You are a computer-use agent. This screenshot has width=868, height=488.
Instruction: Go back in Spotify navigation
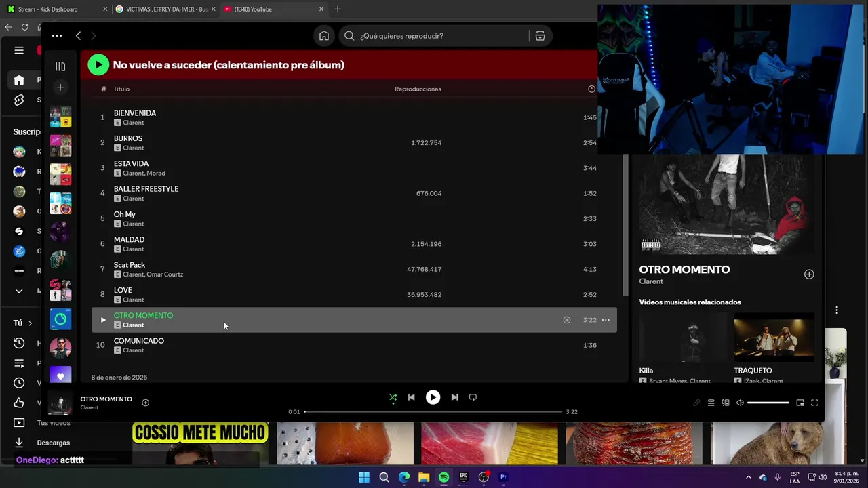tap(78, 36)
